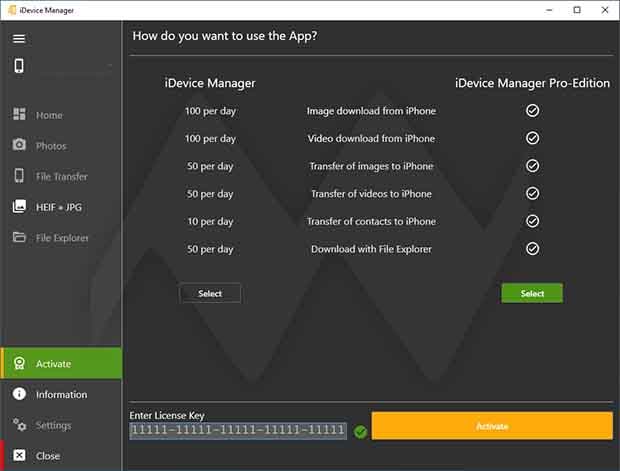Open the File Transfer section
Image resolution: width=620 pixels, height=471 pixels.
coord(61,176)
